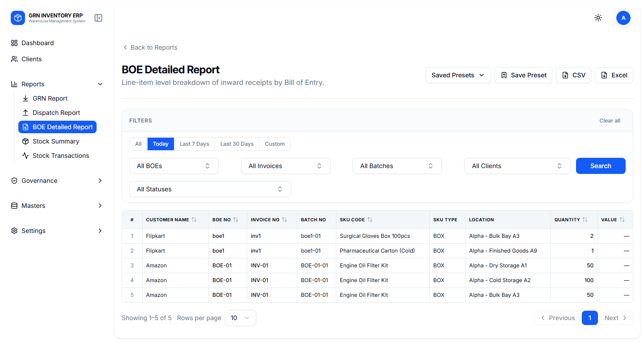Sort by SKU Code column icon
This screenshot has height=342, width=644.
(x=370, y=220)
